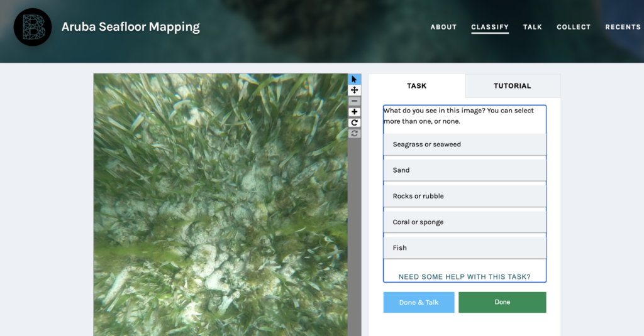644x336 pixels.
Task: Click the seafloor subject image
Action: 221,205
